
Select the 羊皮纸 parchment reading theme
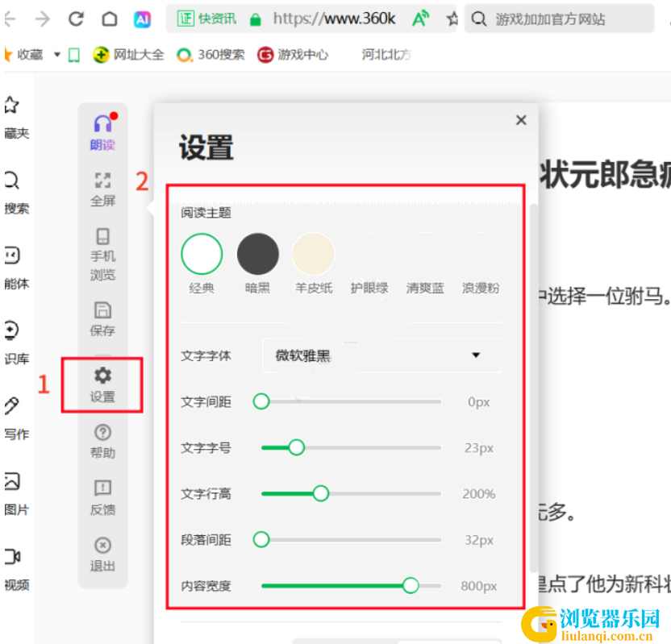(x=314, y=254)
